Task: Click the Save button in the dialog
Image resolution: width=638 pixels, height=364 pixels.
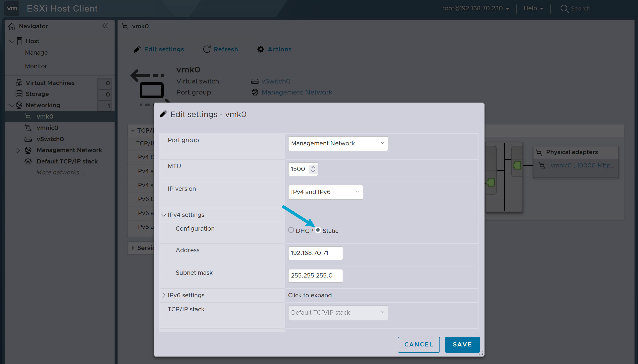Action: (462, 344)
